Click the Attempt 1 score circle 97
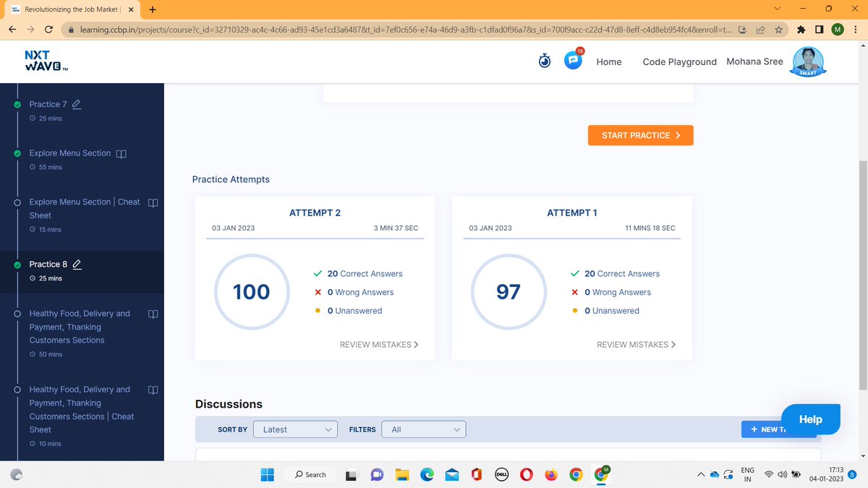 click(509, 291)
